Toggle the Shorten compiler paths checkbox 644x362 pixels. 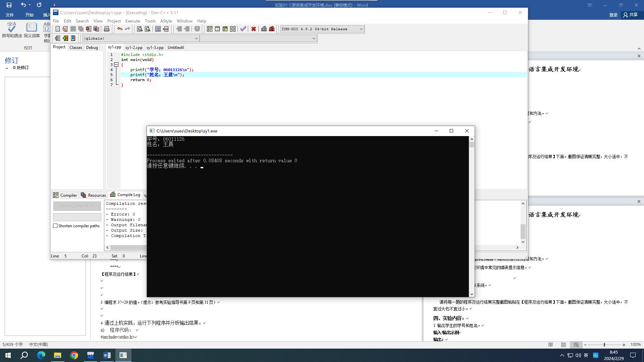click(55, 226)
